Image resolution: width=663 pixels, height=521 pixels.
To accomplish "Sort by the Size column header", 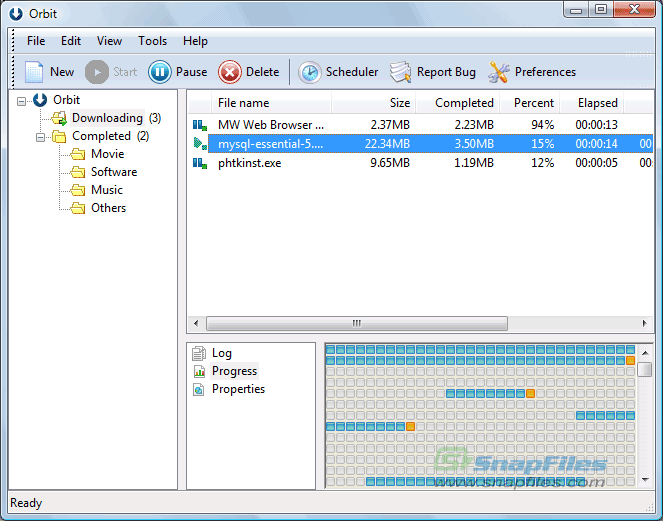I will pyautogui.click(x=374, y=103).
